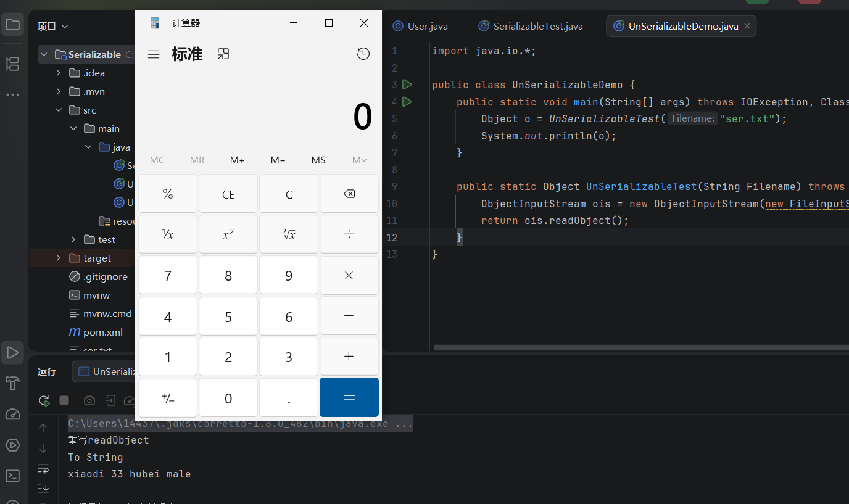Viewport: 849px width, 504px height.
Task: Click the reciprocal 1/x button
Action: click(168, 234)
